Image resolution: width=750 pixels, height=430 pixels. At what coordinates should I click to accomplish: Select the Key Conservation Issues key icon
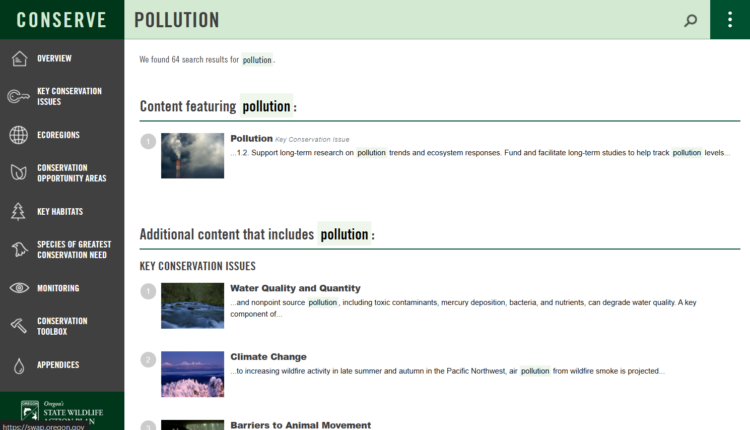coord(18,97)
